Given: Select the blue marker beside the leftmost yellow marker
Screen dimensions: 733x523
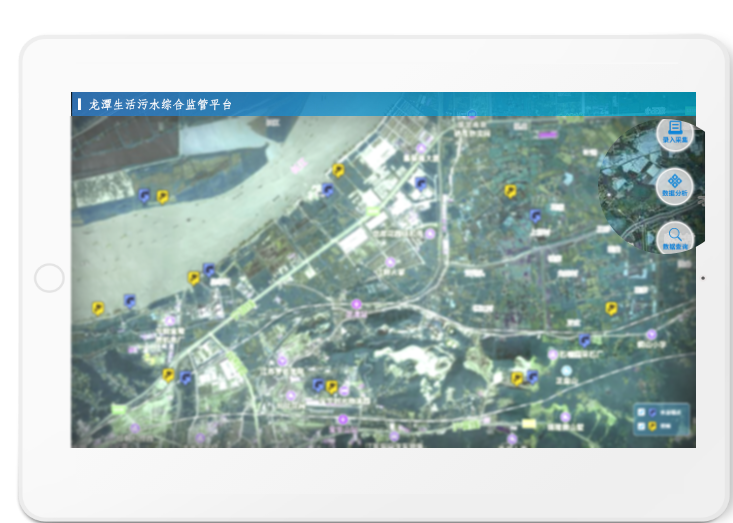Looking at the screenshot, I should (x=130, y=300).
